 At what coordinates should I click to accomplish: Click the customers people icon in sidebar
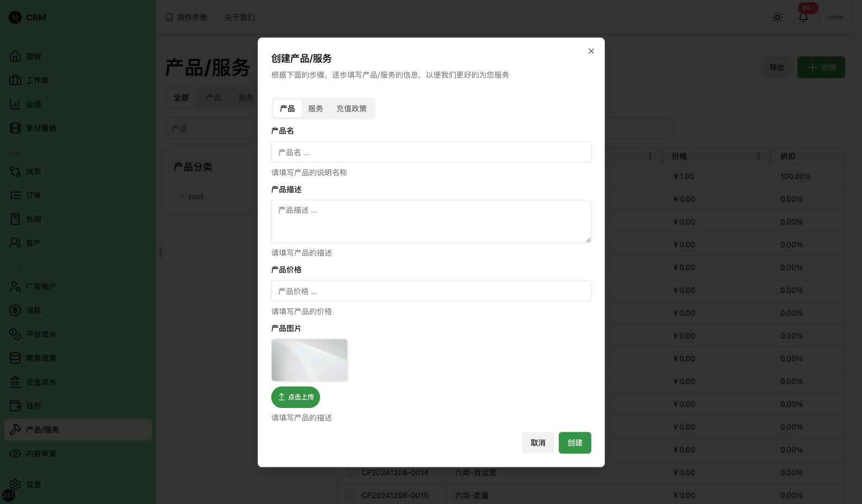click(x=15, y=243)
